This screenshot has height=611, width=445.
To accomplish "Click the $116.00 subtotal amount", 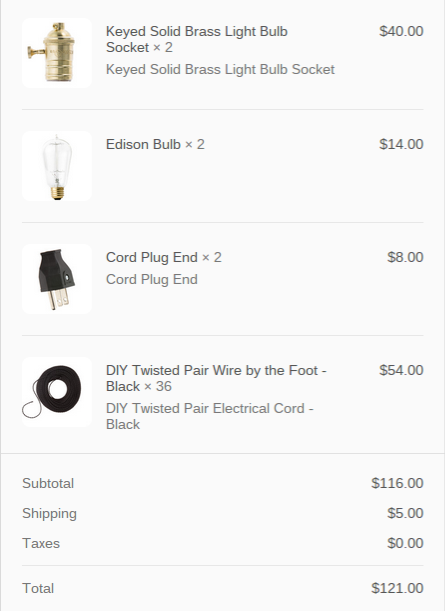I will [397, 483].
